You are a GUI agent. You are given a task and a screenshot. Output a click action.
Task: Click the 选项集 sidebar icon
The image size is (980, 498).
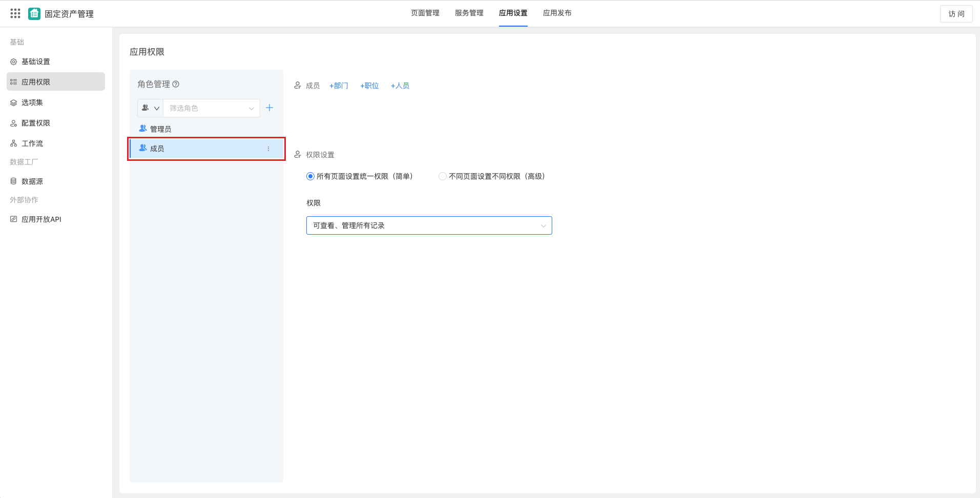point(14,102)
